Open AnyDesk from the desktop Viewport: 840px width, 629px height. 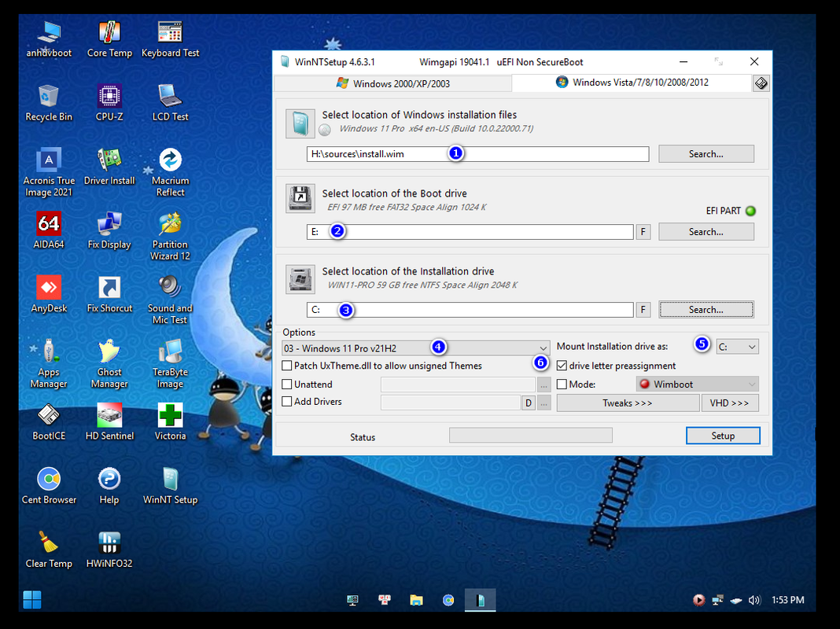[x=49, y=294]
